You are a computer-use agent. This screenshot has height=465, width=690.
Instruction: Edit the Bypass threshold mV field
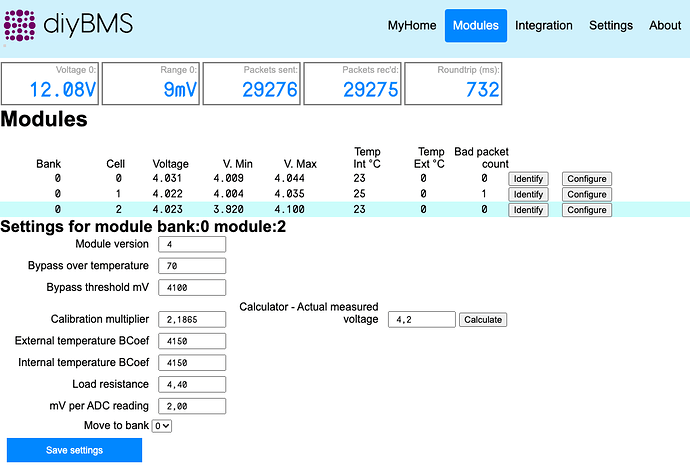click(x=192, y=288)
